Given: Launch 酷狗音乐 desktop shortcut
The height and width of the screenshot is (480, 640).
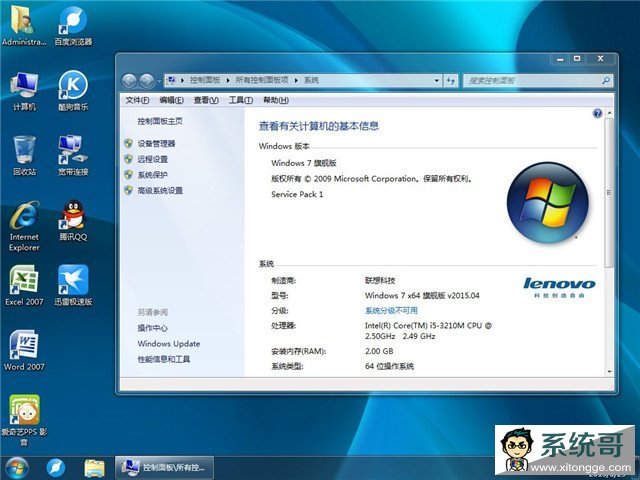Looking at the screenshot, I should click(73, 91).
